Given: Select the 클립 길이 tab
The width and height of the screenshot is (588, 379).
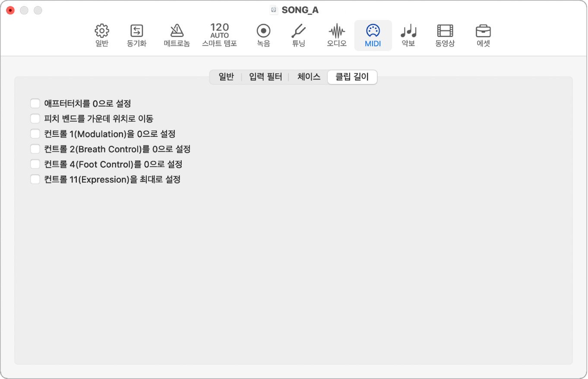Looking at the screenshot, I should (352, 77).
